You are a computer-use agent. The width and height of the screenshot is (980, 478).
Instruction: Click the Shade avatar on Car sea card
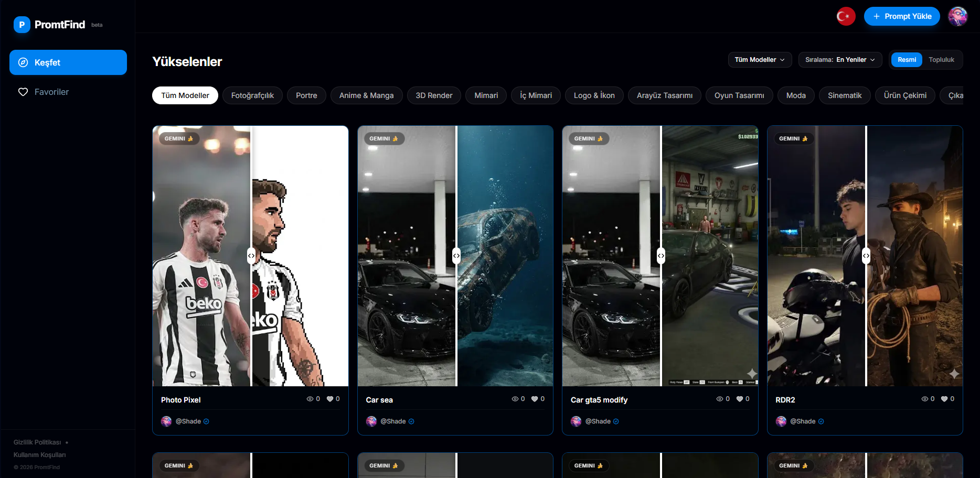point(371,421)
